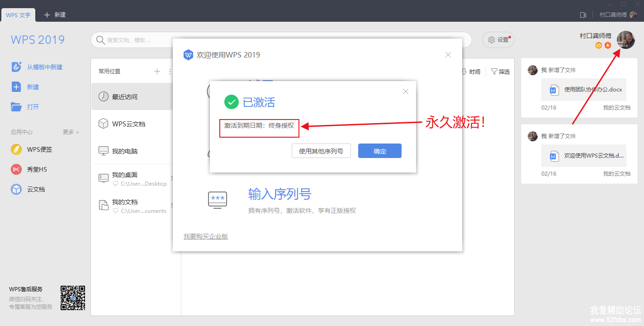The width and height of the screenshot is (644, 326).
Task: Select 输入序列号 option
Action: click(280, 194)
